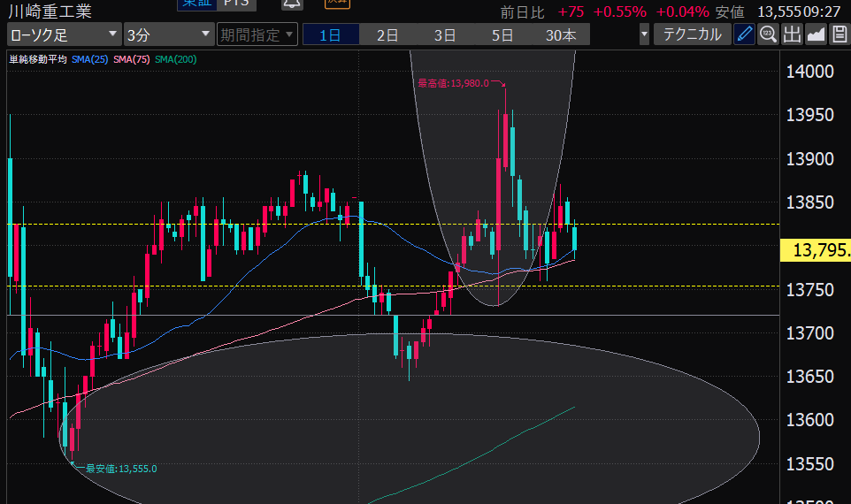Viewport: 851px width, 504px height.
Task: Open the arrow dropdown beside テクニカル
Action: click(644, 35)
